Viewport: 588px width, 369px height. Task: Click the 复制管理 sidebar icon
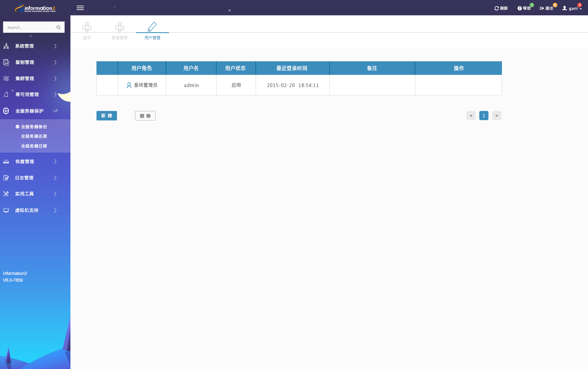(x=6, y=62)
